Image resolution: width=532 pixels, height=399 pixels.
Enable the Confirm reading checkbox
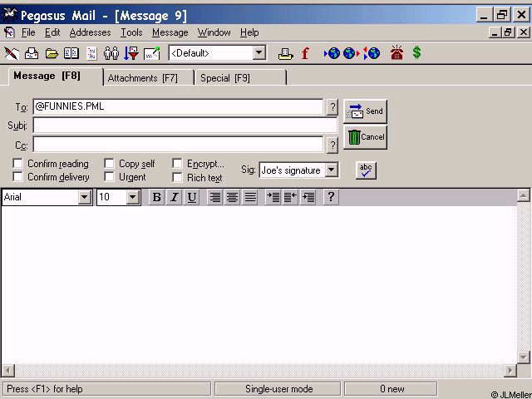(x=17, y=164)
